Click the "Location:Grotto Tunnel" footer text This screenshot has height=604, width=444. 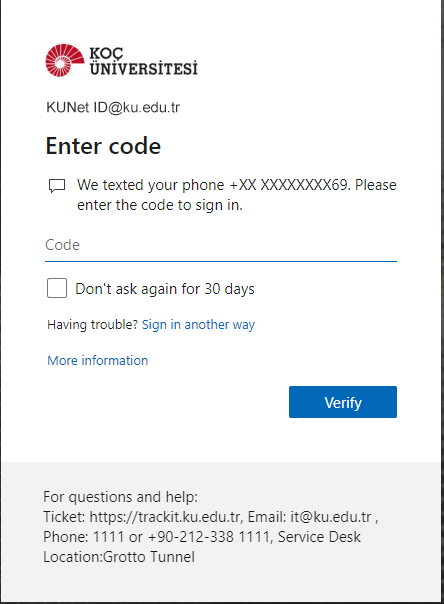[119, 557]
